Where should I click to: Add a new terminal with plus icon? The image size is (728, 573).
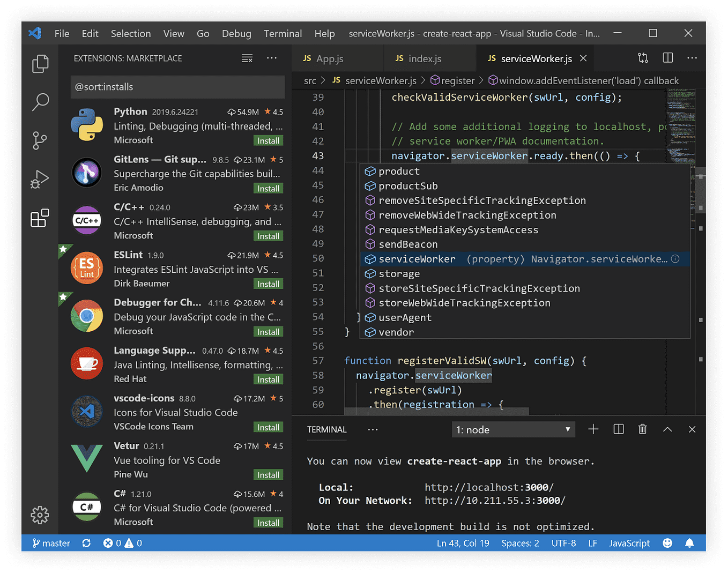[593, 429]
